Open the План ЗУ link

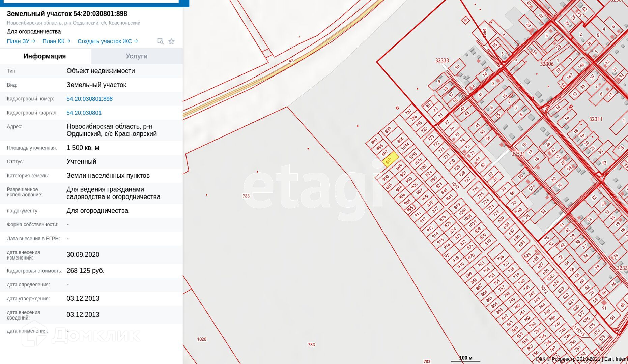[x=21, y=41]
